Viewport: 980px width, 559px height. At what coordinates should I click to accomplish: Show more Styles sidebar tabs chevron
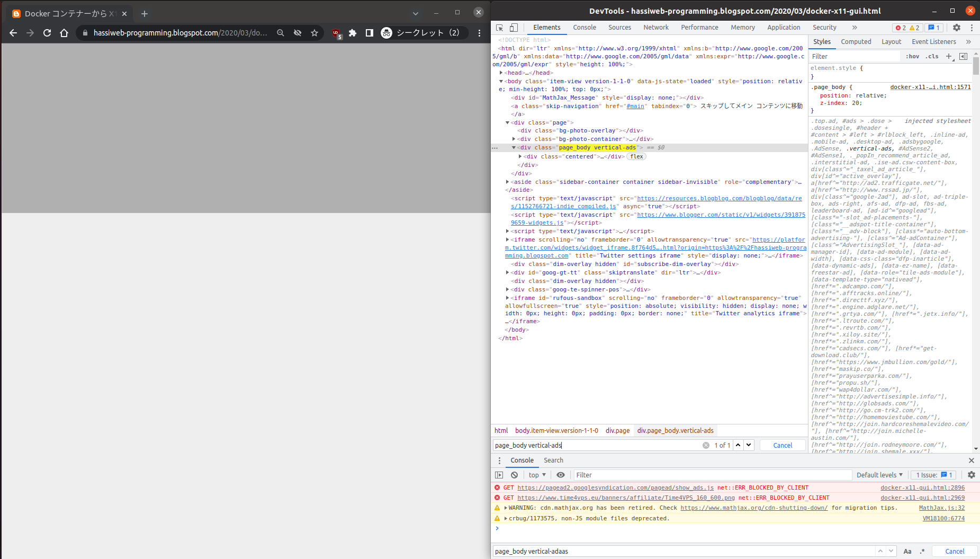point(968,42)
